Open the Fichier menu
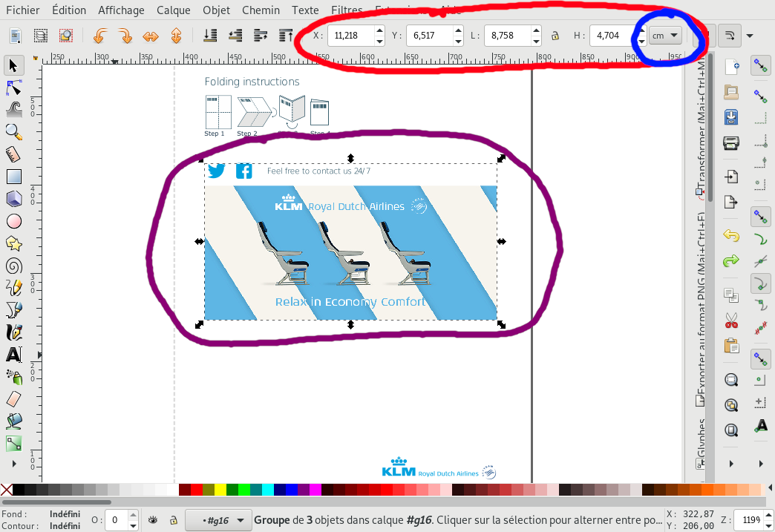775x532 pixels. [23, 10]
